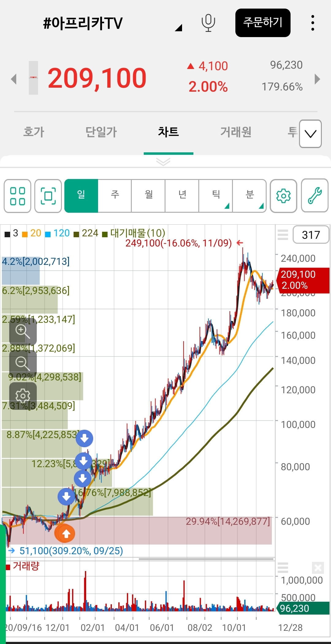The image size is (331, 644).
Task: Expand the tab list chevron button
Action: click(310, 134)
